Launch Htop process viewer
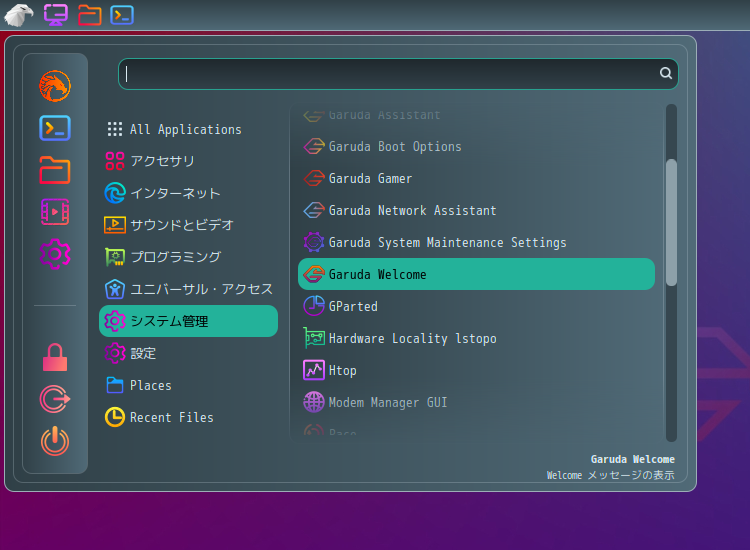The height and width of the screenshot is (550, 750). click(476, 370)
